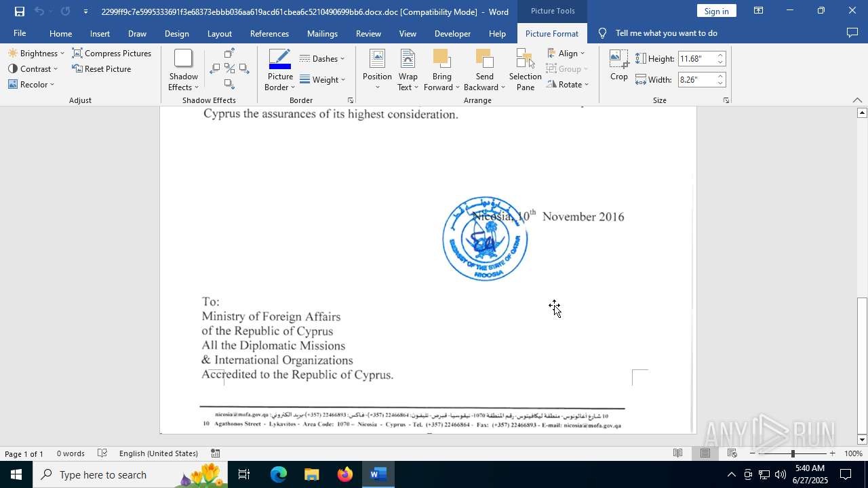Activate the Crop tool

click(x=619, y=66)
